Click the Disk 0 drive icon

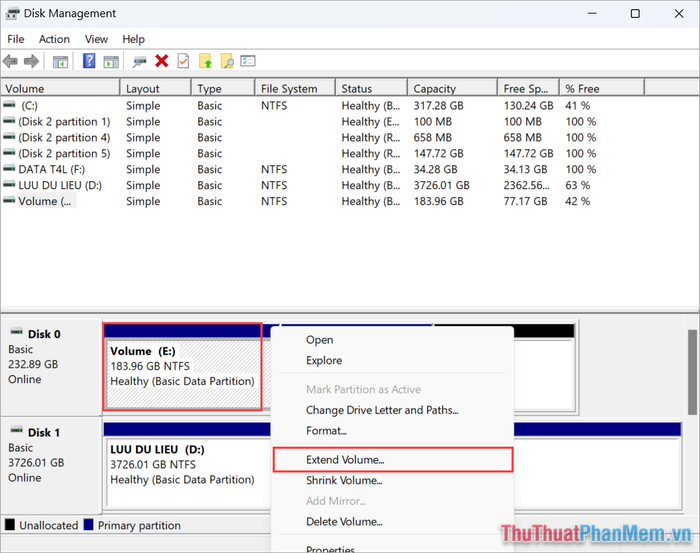tap(17, 332)
